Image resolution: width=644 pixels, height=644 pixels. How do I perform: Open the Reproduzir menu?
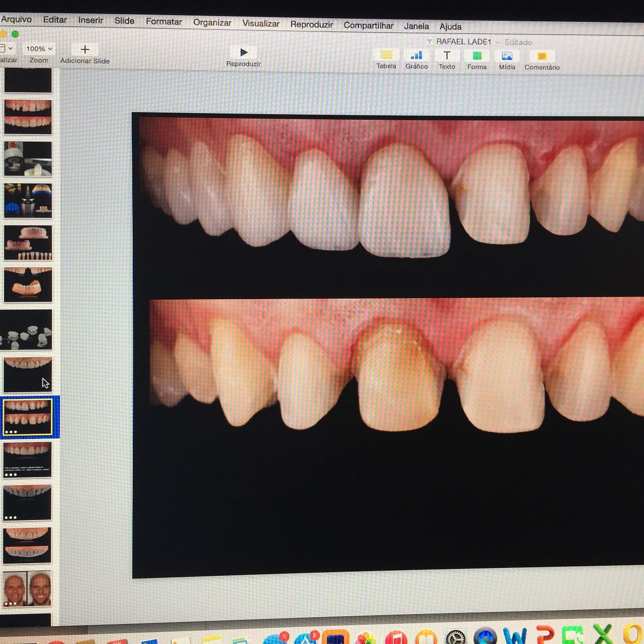pos(312,24)
